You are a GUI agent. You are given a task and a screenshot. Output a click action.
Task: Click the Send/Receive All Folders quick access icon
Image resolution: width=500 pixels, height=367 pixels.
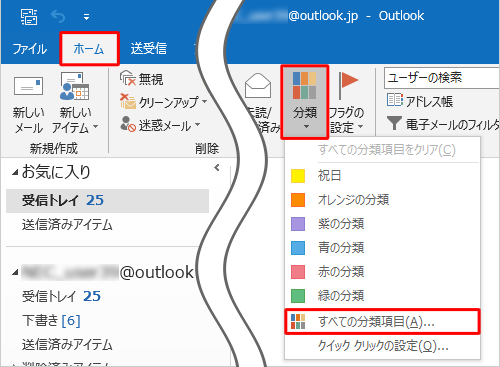[29, 17]
